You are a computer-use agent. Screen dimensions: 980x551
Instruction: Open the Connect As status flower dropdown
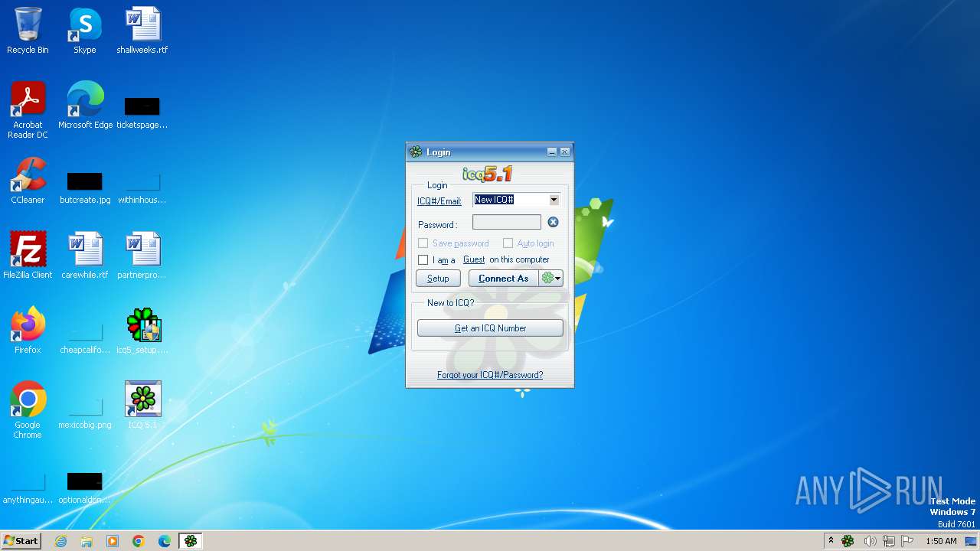[551, 279]
